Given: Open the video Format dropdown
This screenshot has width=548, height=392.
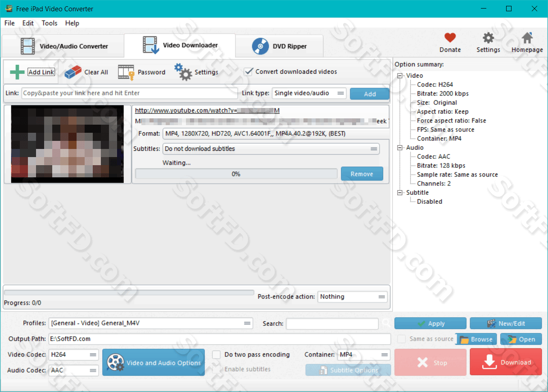Looking at the screenshot, I should 276,134.
